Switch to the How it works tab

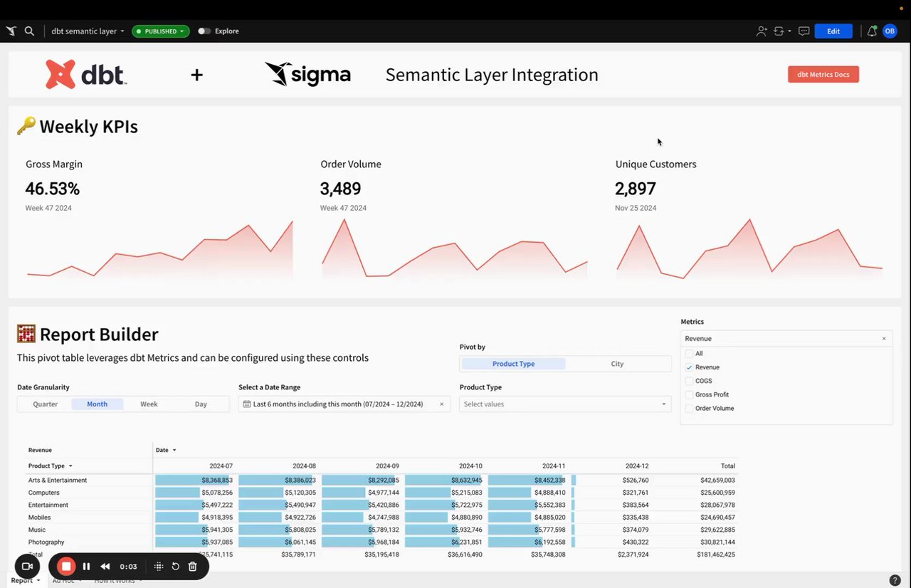pyautogui.click(x=118, y=581)
